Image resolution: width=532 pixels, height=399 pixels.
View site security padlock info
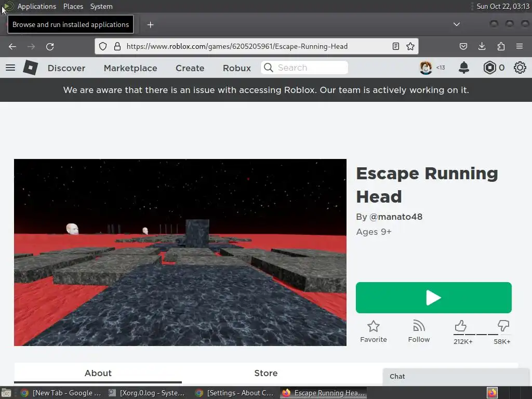pyautogui.click(x=117, y=46)
